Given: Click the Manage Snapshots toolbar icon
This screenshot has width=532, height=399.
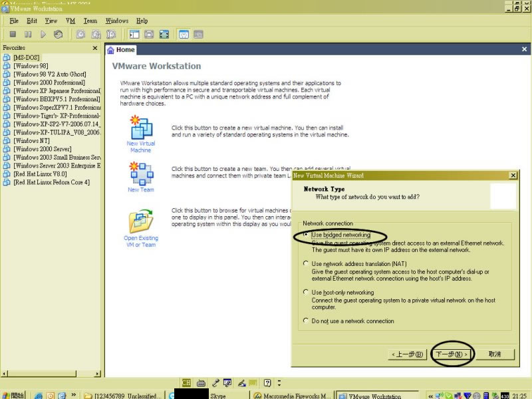Looking at the screenshot, I should 111,35.
